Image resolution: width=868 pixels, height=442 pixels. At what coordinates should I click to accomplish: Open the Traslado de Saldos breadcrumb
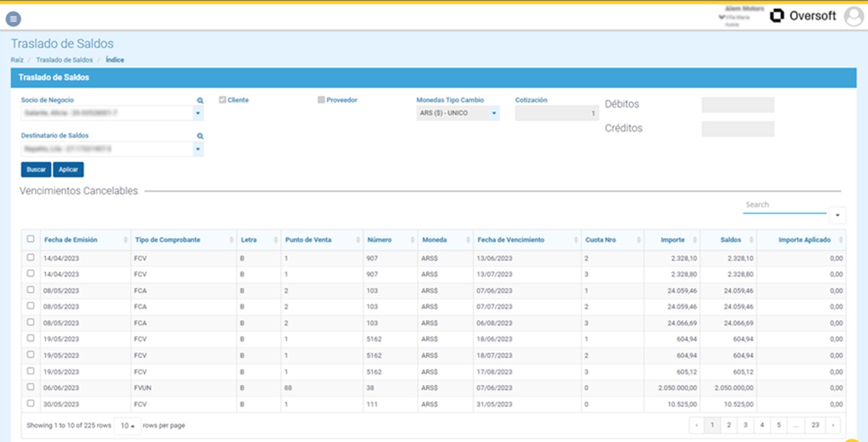point(64,60)
